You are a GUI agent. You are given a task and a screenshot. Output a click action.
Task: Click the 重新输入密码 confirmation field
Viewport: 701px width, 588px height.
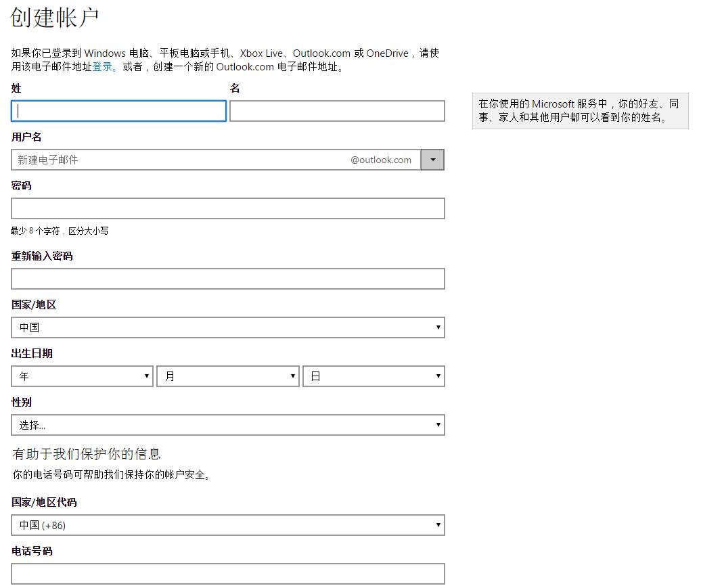pos(227,278)
